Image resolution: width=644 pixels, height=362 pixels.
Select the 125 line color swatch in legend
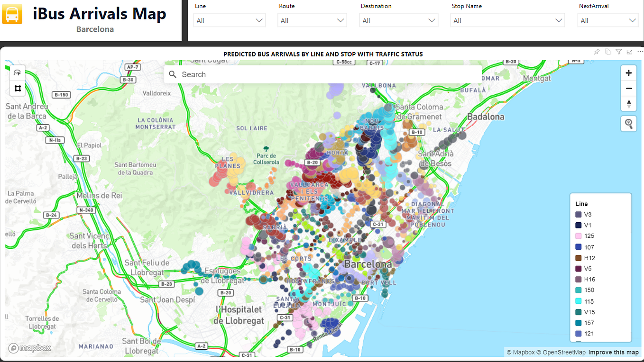pyautogui.click(x=579, y=236)
